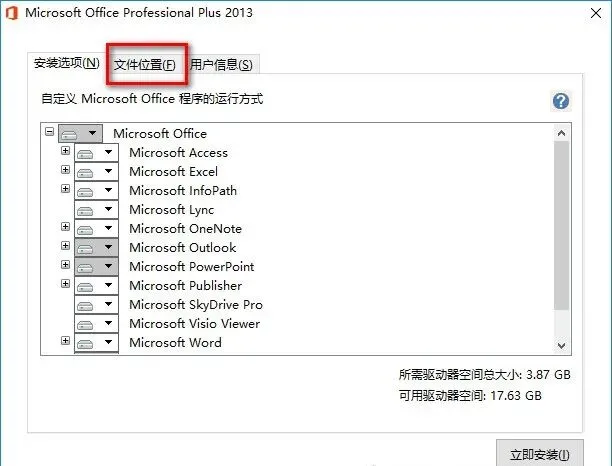Expand the Microsoft Excel node
Viewport: 612px width, 466px height.
point(66,169)
